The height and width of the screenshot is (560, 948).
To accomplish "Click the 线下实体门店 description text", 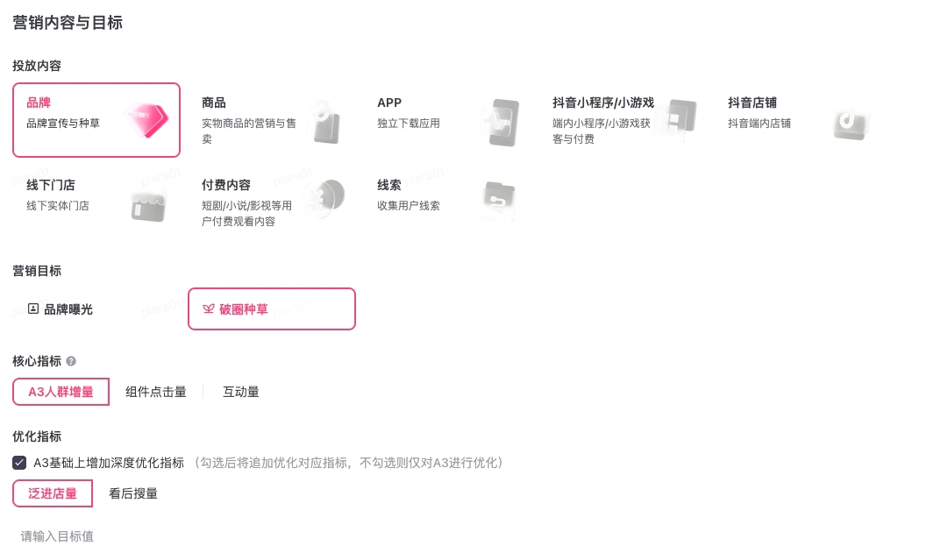I will (57, 205).
